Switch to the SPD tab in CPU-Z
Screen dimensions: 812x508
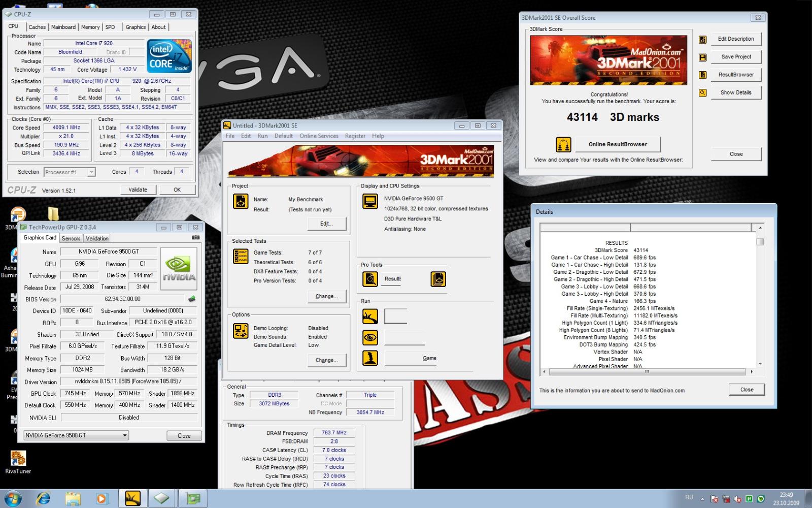tap(110, 27)
